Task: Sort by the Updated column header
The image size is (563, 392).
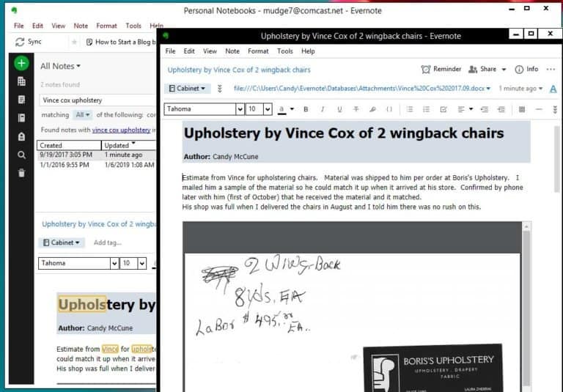Action: pos(129,145)
